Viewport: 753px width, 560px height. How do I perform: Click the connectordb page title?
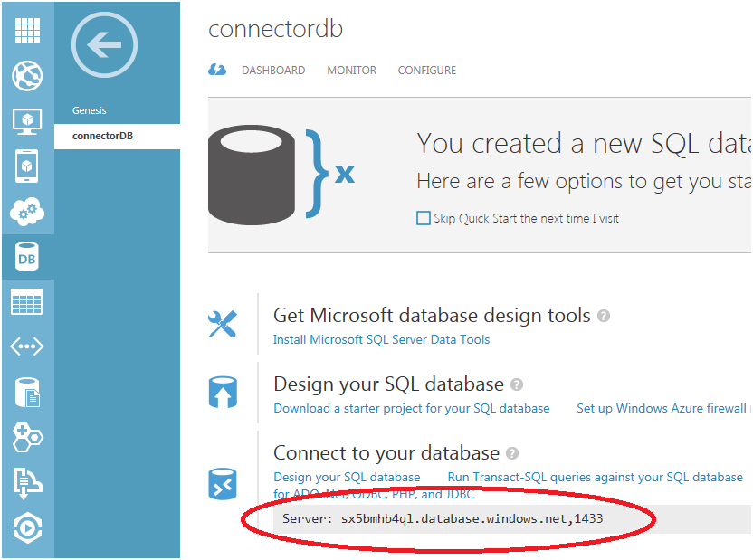click(x=276, y=29)
